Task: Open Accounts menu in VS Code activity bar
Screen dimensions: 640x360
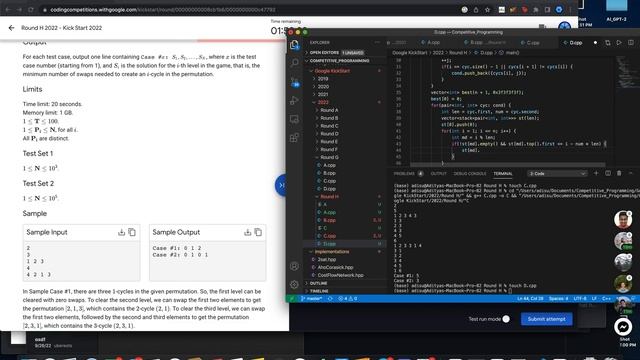Action: 294,266
